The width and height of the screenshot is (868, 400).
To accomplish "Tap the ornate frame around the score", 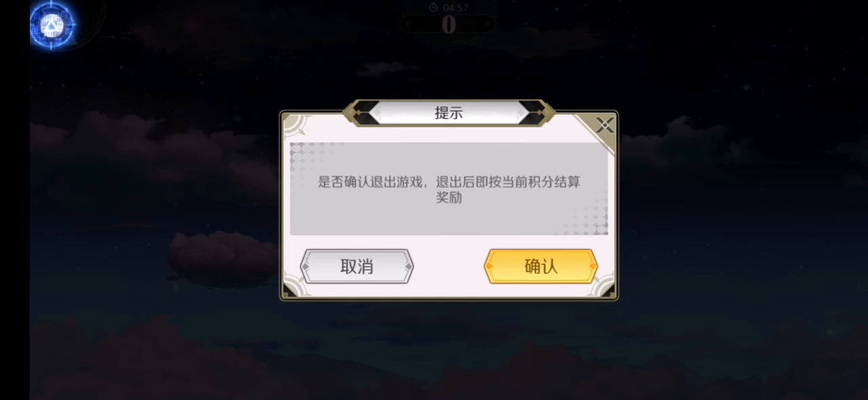I will [x=448, y=24].
